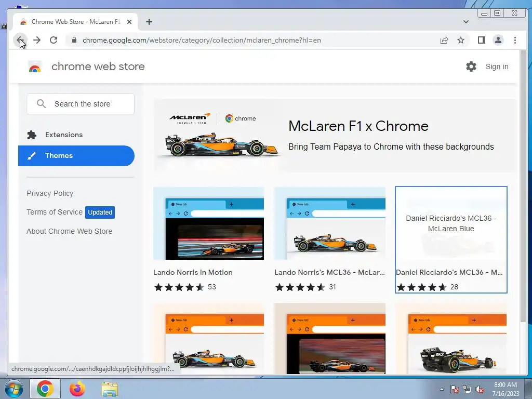
Task: Click the Chrome taskbar icon
Action: tap(45, 389)
